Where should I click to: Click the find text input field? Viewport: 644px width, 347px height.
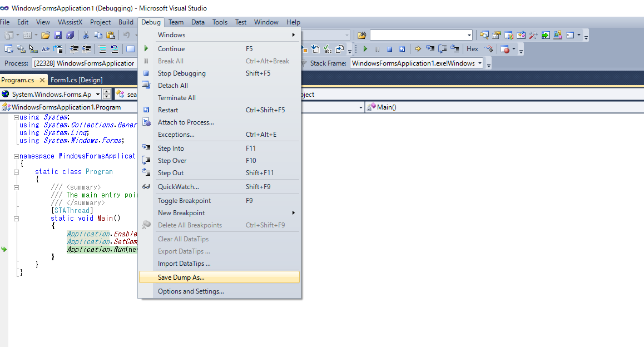418,36
